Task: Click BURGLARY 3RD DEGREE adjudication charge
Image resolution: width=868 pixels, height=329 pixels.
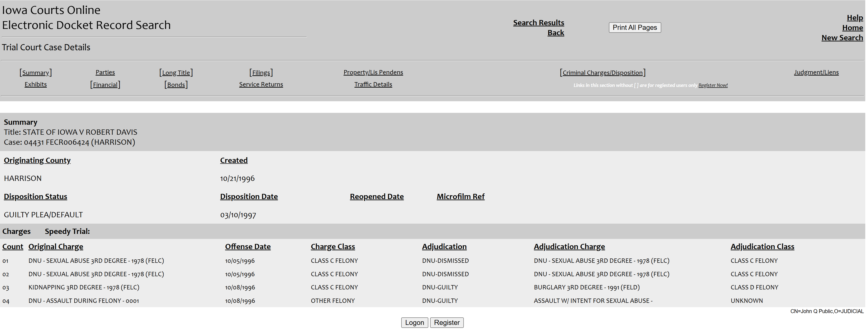Action: coord(587,288)
